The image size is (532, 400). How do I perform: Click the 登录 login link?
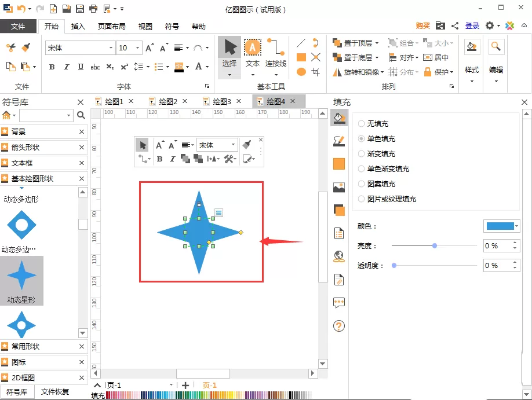[472, 26]
